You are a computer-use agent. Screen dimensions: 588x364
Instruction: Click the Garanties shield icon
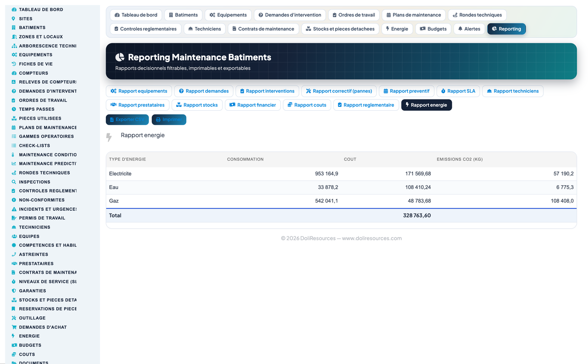coord(14,291)
